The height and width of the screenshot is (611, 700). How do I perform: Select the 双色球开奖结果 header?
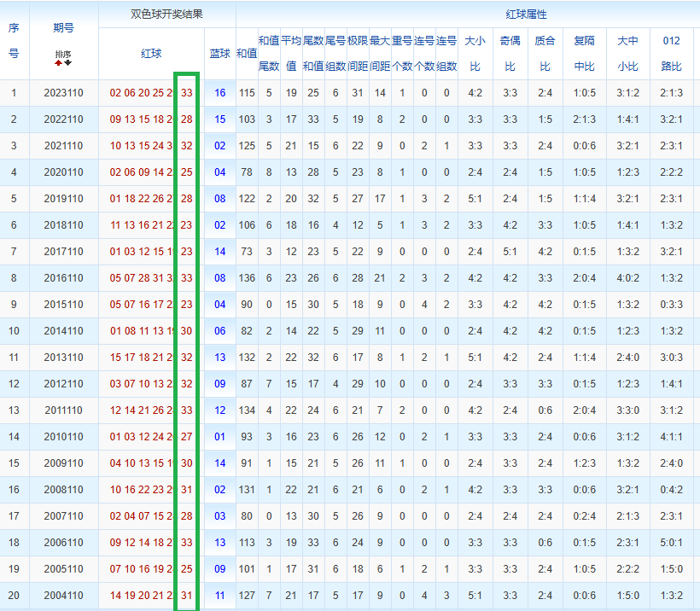(166, 14)
